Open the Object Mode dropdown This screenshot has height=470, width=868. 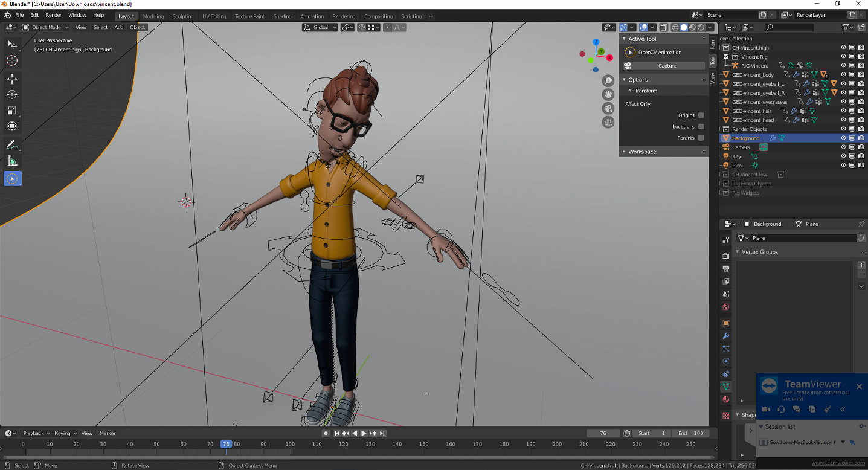pos(45,27)
